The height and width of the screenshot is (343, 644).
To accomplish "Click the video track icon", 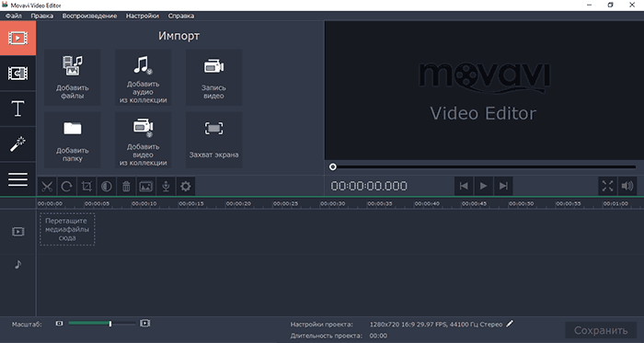I will tap(18, 232).
